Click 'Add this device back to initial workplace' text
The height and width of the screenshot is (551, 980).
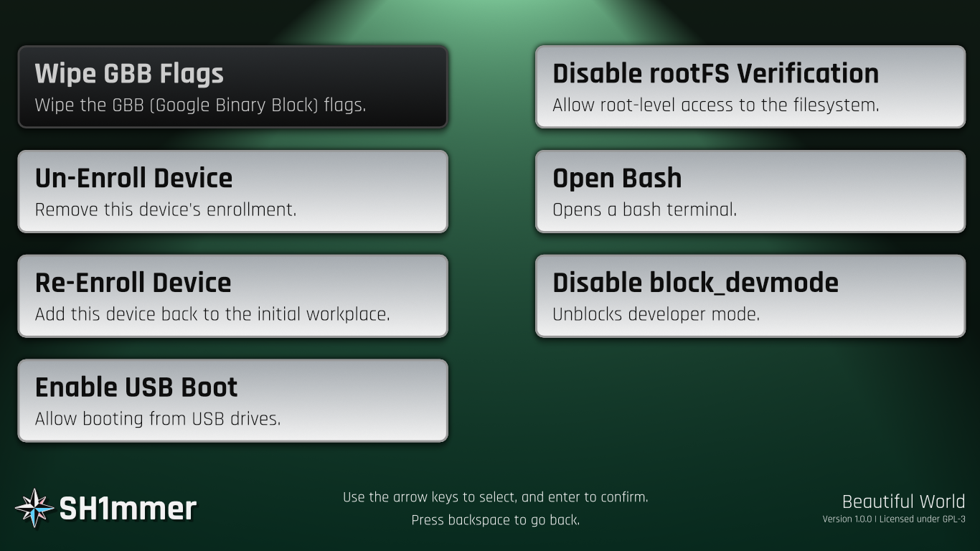pyautogui.click(x=212, y=315)
